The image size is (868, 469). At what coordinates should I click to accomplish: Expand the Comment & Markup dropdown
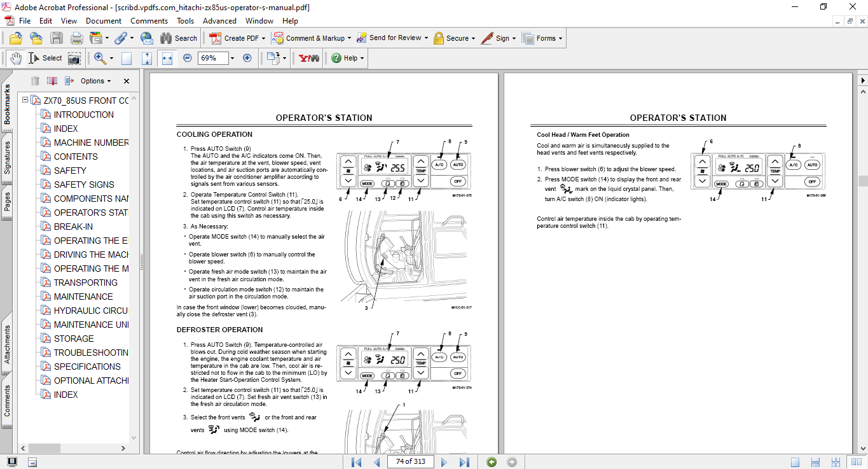(350, 38)
